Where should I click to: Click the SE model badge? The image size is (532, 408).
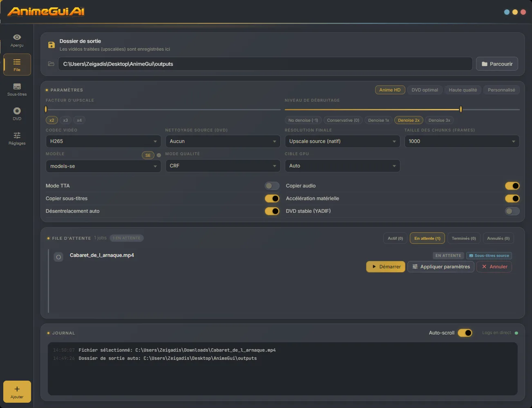(x=148, y=155)
